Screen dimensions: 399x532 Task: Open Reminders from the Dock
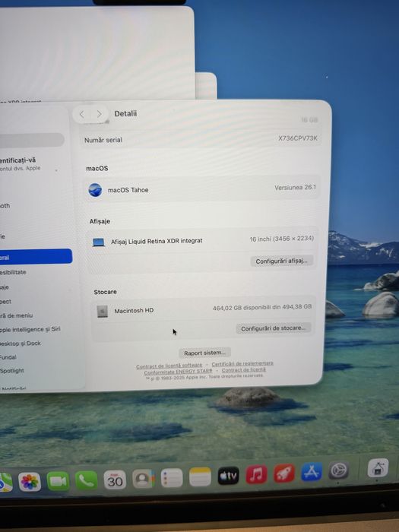tap(172, 478)
